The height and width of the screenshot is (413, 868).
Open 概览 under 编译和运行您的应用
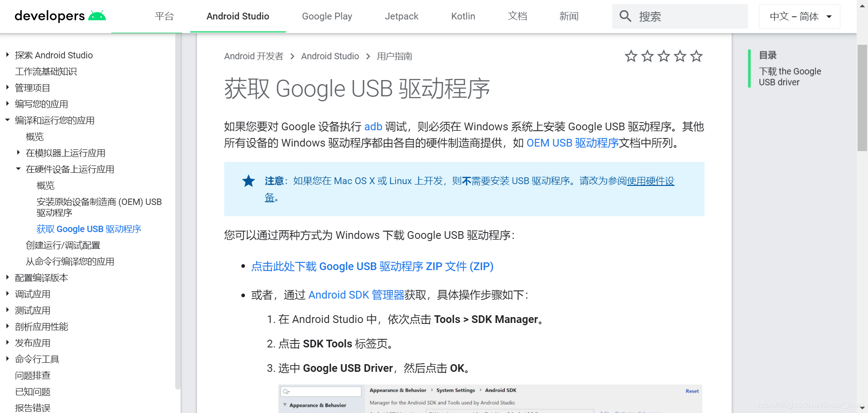click(x=35, y=137)
